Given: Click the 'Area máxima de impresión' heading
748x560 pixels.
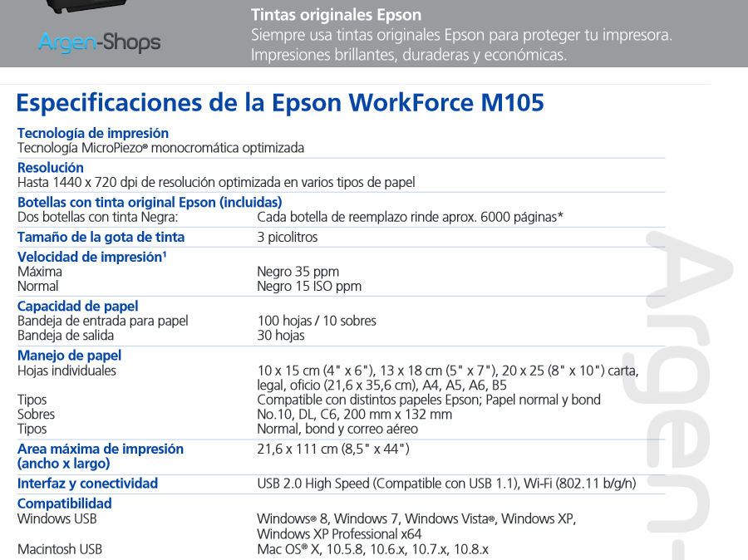Looking at the screenshot, I should coord(101,449).
